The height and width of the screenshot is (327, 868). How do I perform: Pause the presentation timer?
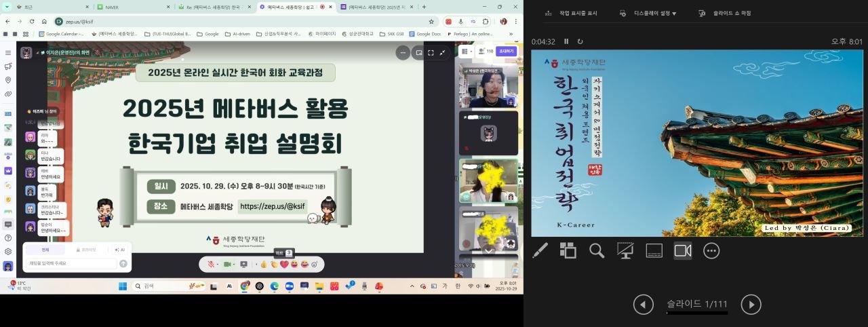(566, 42)
